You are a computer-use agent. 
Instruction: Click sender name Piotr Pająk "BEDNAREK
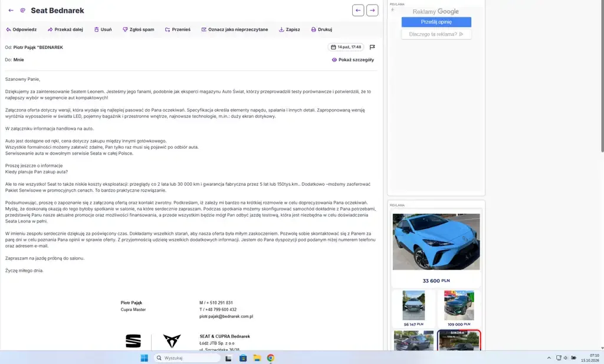38,47
